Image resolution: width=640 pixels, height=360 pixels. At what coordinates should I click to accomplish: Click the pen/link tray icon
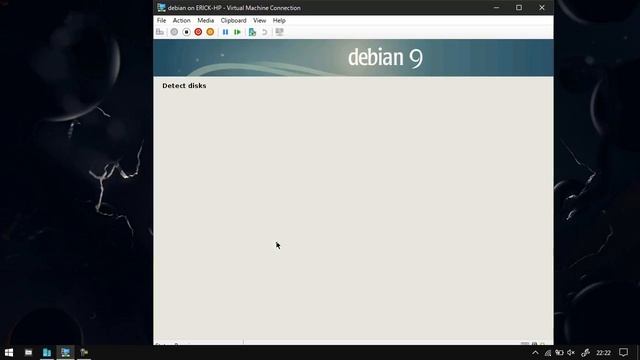pyautogui.click(x=585, y=353)
